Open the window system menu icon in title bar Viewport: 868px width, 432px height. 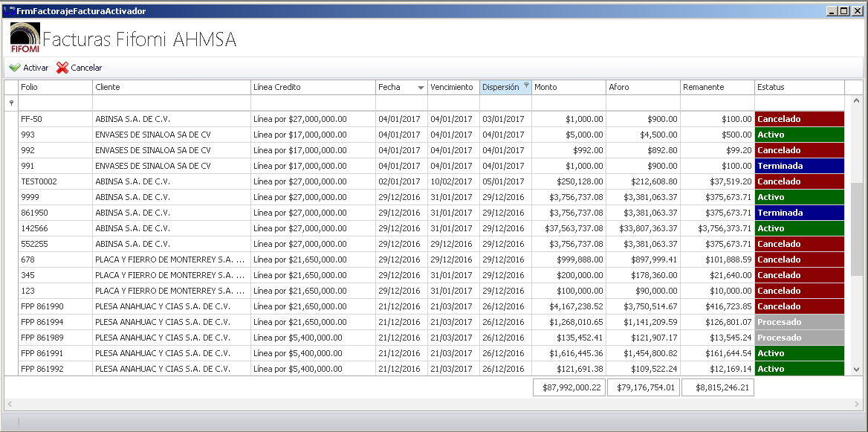[x=9, y=10]
